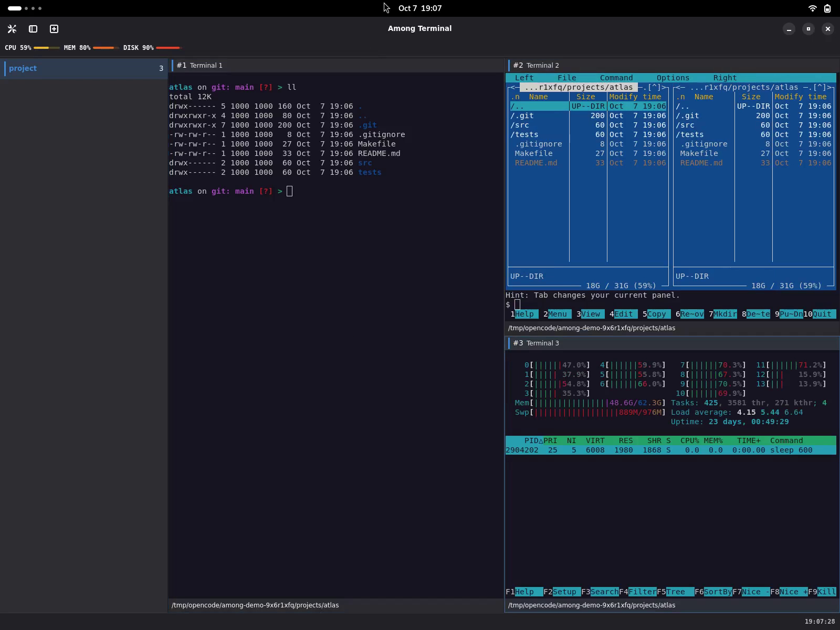Open the Right menu in Midnight Commander

pos(725,78)
